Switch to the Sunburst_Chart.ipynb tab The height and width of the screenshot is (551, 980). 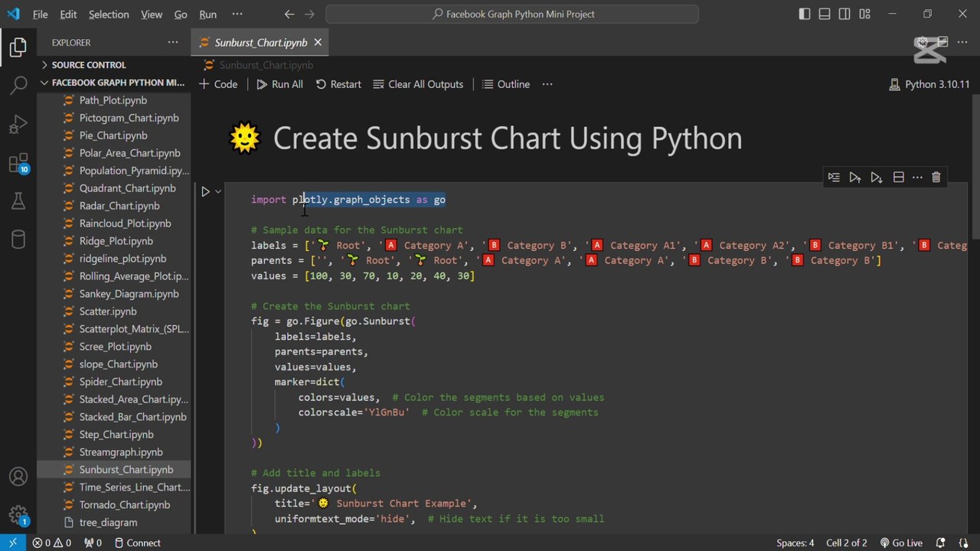260,43
